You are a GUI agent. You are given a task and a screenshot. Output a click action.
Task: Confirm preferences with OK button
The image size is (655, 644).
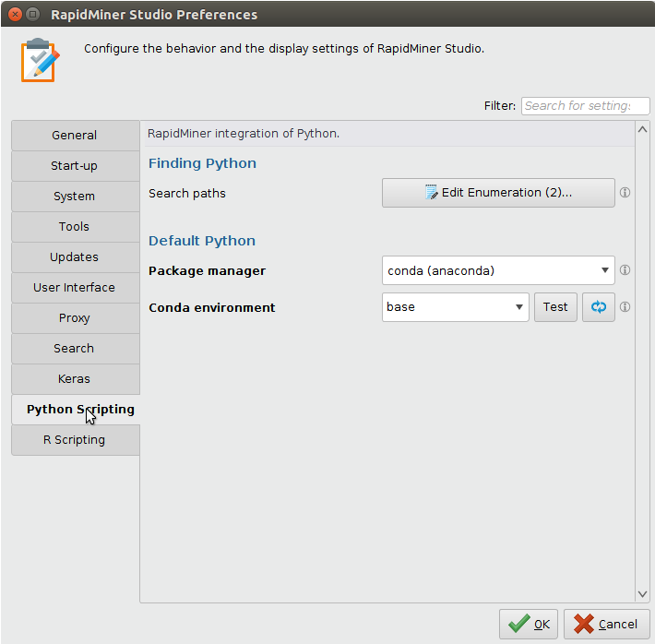529,625
